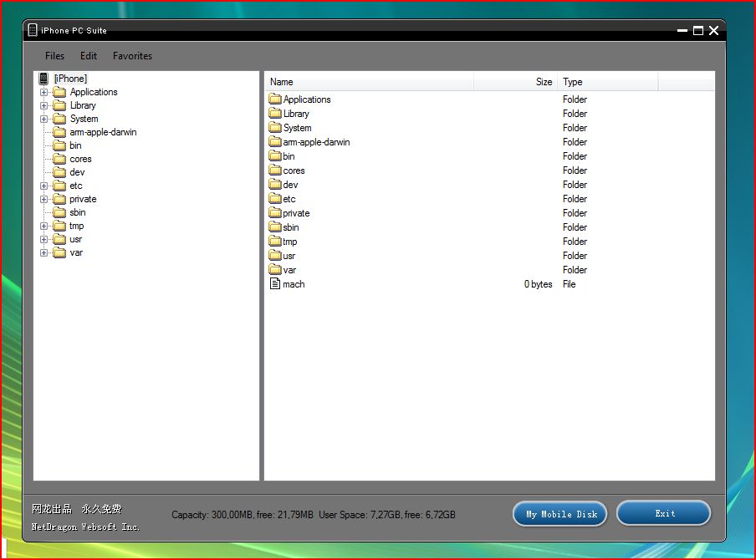Select the var label in tree

pos(76,252)
